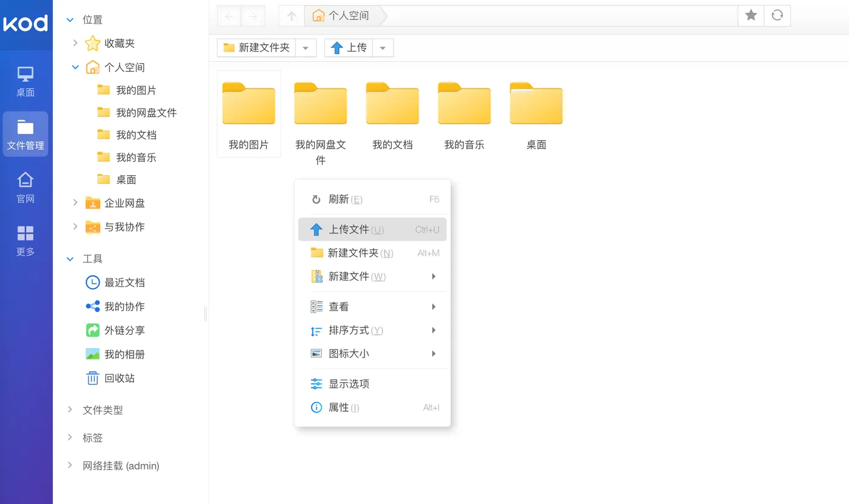Click the refresh icon beside address bar
The width and height of the screenshot is (849, 504).
777,16
